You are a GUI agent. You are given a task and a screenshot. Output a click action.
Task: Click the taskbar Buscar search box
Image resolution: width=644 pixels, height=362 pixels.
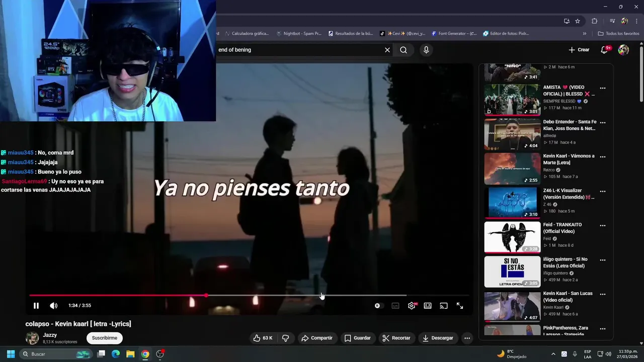pos(56,354)
